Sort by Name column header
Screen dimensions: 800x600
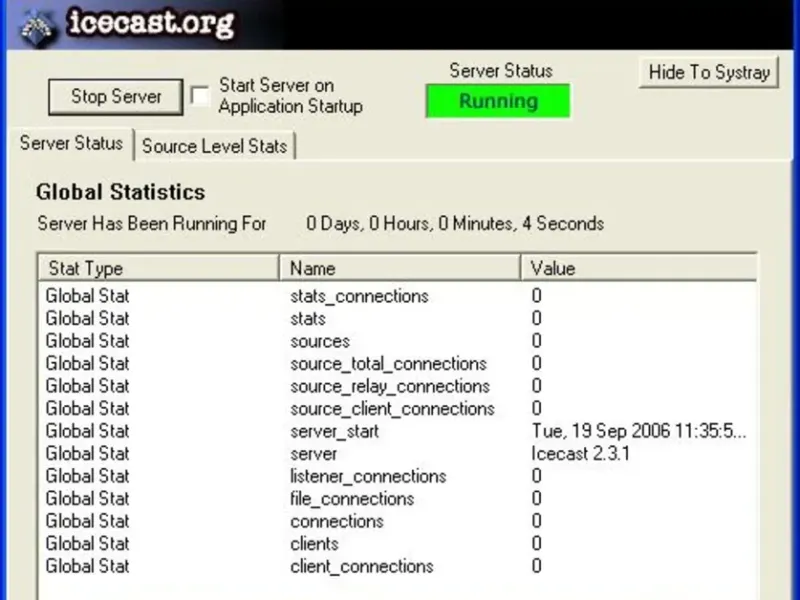point(400,268)
